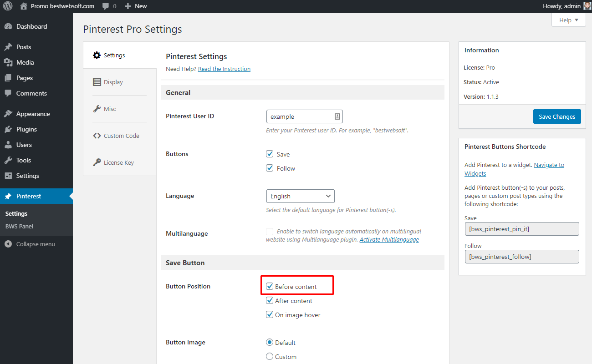Click the sidebar Settings sliders icon
The width and height of the screenshot is (592, 364).
pyautogui.click(x=8, y=176)
